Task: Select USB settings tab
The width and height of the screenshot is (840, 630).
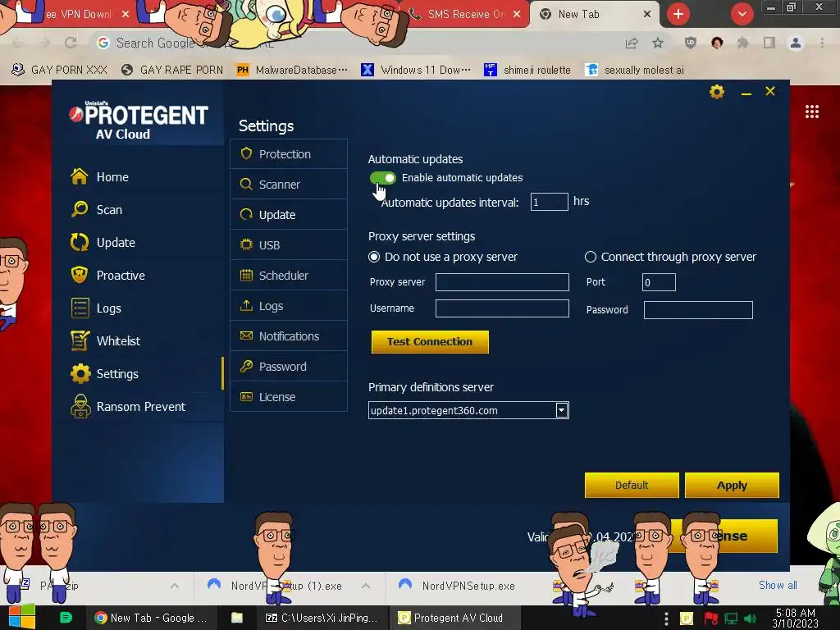Action: click(289, 245)
